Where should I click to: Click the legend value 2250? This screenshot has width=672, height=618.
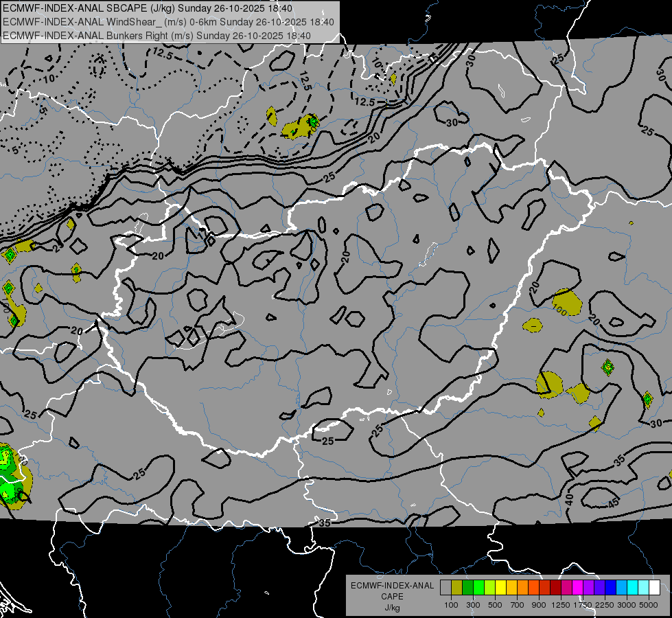pyautogui.click(x=605, y=605)
